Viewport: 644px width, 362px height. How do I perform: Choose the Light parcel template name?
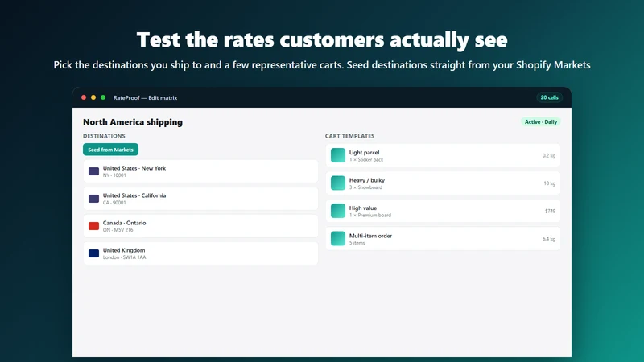(365, 152)
